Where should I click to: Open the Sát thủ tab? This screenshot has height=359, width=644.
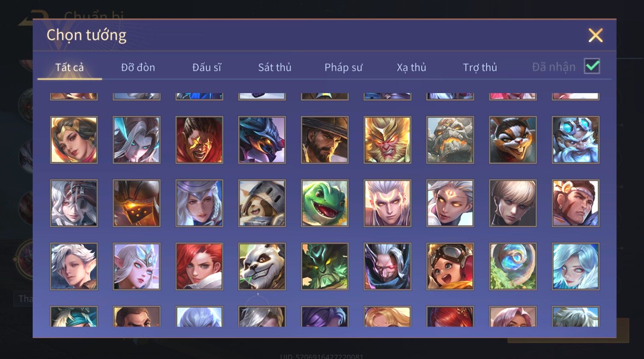click(275, 67)
